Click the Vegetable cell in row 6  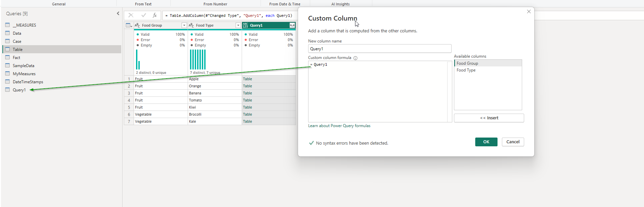161,114
